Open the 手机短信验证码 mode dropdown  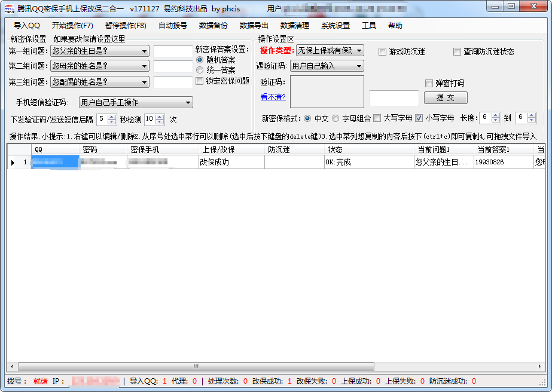click(136, 102)
